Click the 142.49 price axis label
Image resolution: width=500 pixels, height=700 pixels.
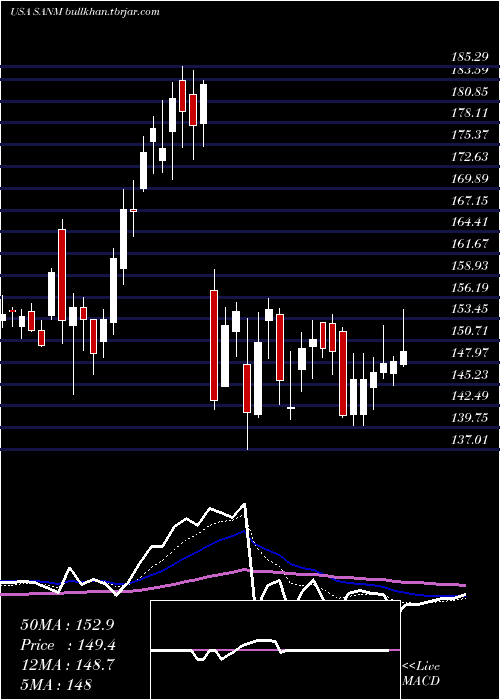click(x=470, y=396)
